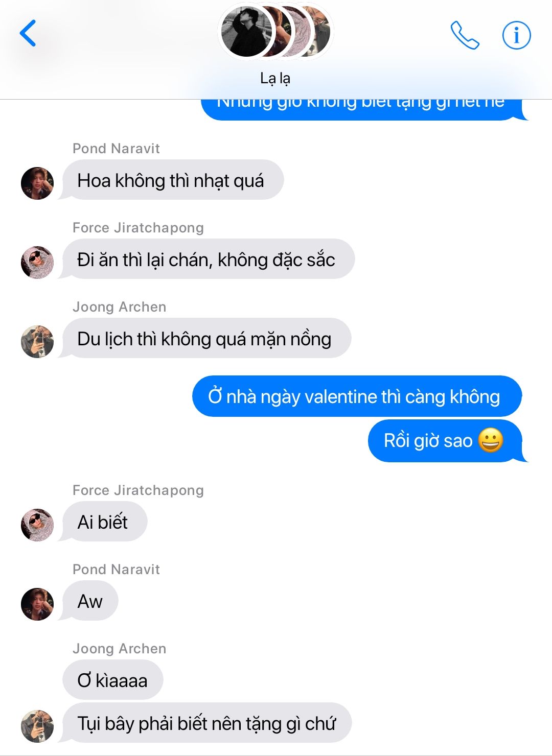Image resolution: width=552 pixels, height=756 pixels.
Task: Tap Force Jiratchapong's avatar beside "Đi ăn thì lại chán"
Action: coord(37,262)
